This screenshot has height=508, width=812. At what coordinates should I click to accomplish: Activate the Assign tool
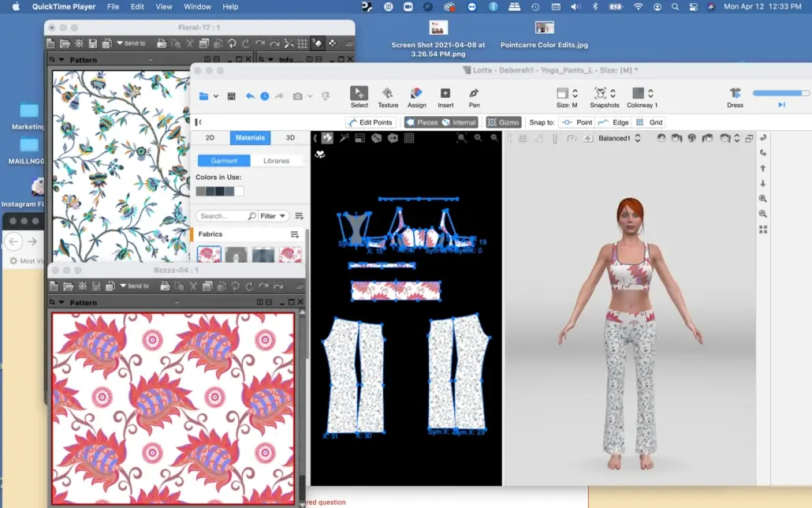[417, 94]
